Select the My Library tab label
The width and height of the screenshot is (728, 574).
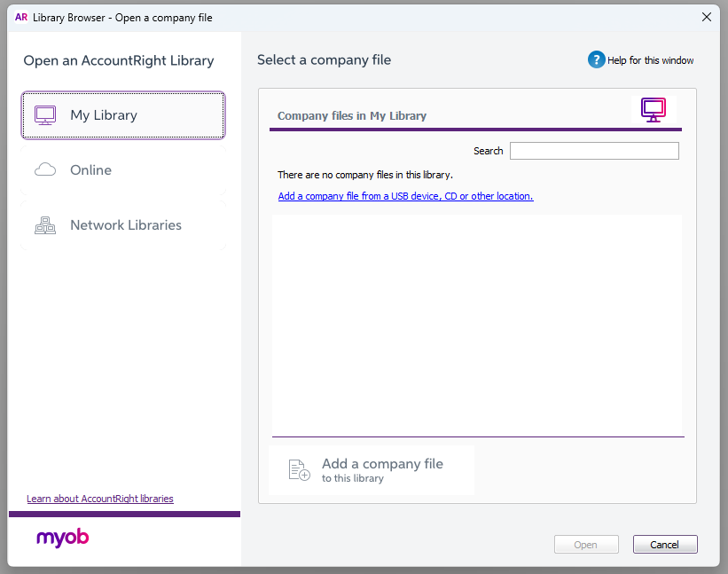click(x=104, y=115)
